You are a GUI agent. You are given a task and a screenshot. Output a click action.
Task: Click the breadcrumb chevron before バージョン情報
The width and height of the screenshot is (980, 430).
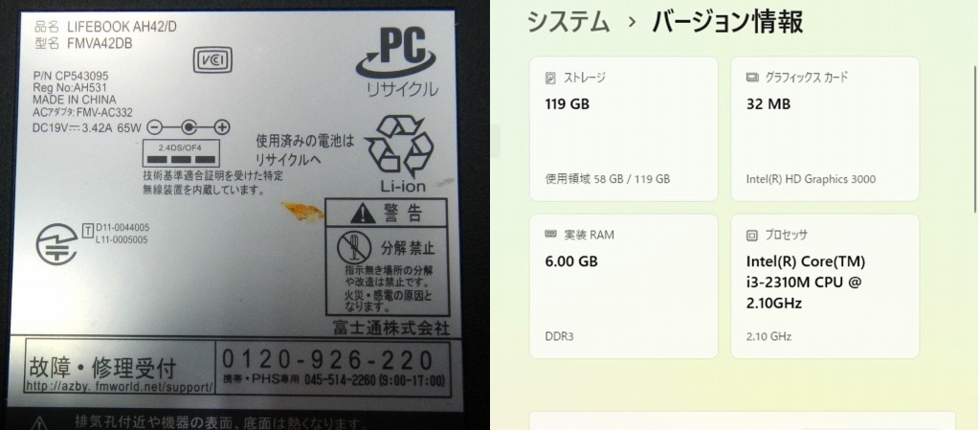point(632,23)
